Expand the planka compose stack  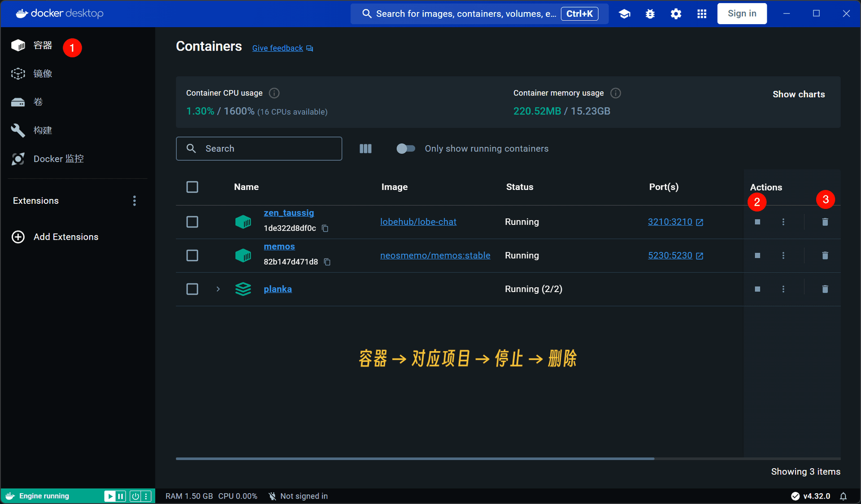(218, 289)
